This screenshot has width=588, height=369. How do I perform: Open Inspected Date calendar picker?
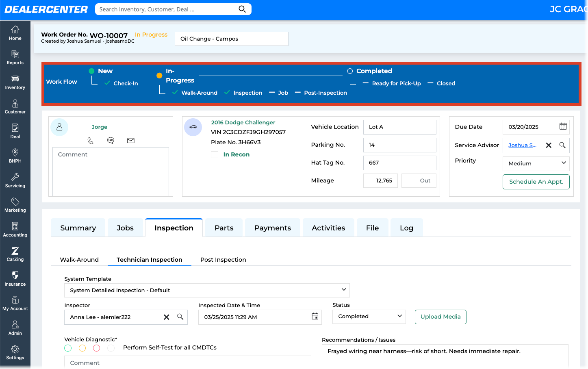(315, 316)
